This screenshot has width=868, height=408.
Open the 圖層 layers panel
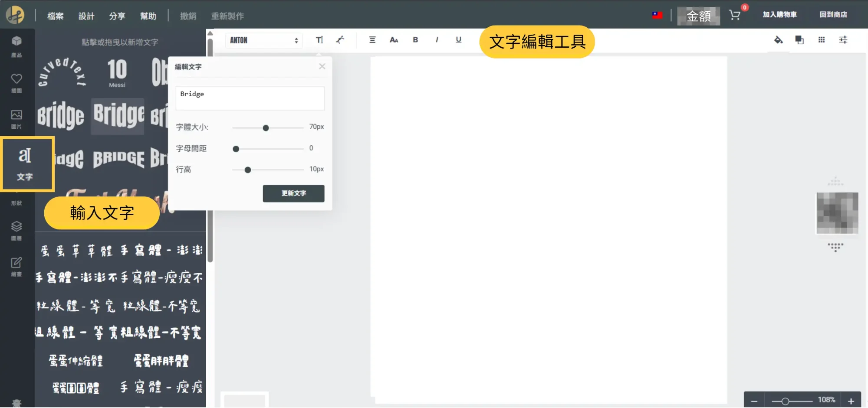[16, 231]
